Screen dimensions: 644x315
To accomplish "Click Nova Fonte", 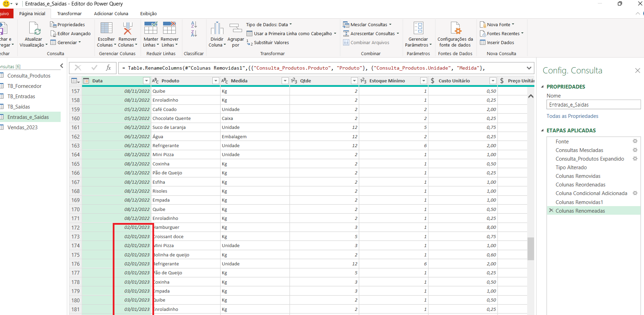I will tap(497, 24).
